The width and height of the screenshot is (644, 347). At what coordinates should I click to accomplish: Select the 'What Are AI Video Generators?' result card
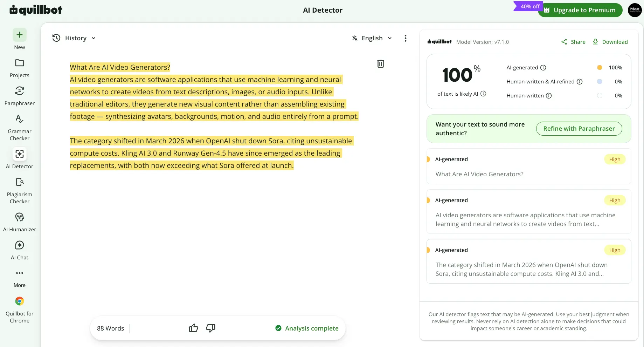click(x=529, y=166)
